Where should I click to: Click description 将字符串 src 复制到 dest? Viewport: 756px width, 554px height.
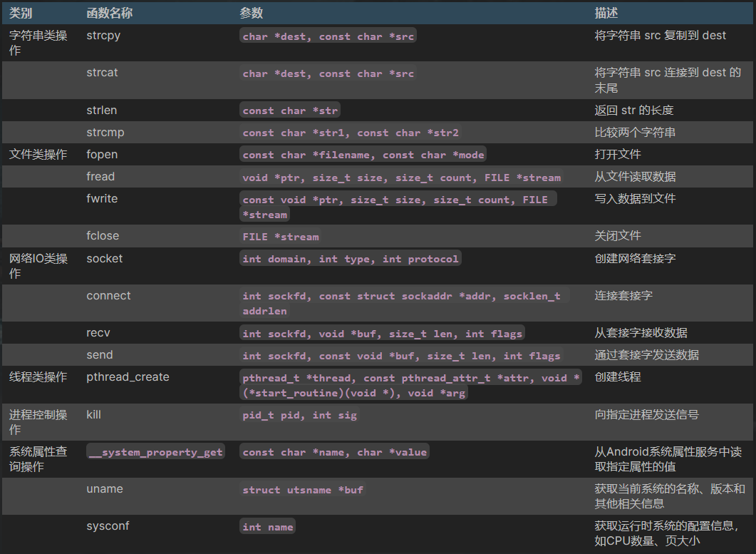click(660, 36)
